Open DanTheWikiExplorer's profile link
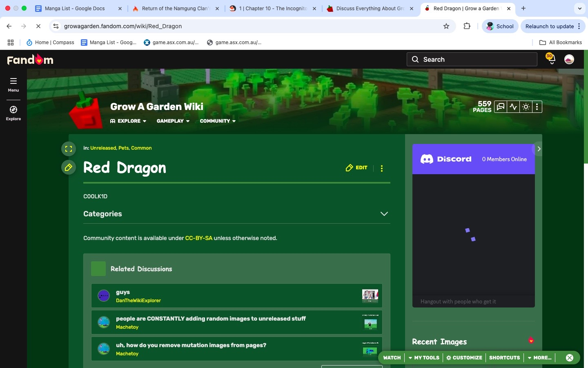 (138, 301)
